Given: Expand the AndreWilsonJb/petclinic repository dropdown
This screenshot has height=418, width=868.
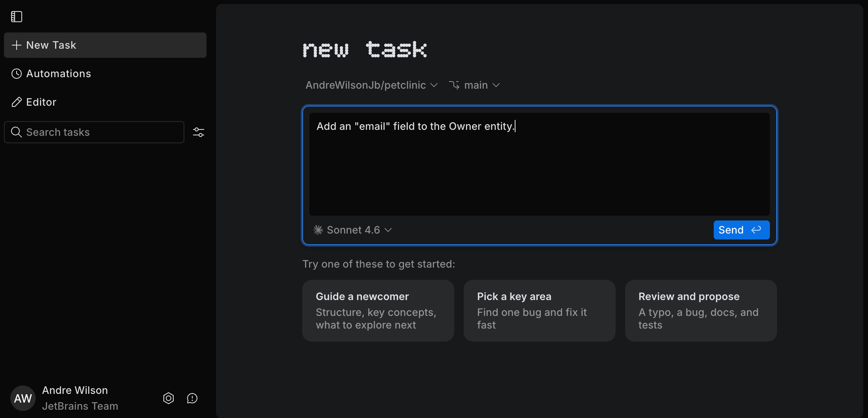Looking at the screenshot, I should click(x=371, y=85).
